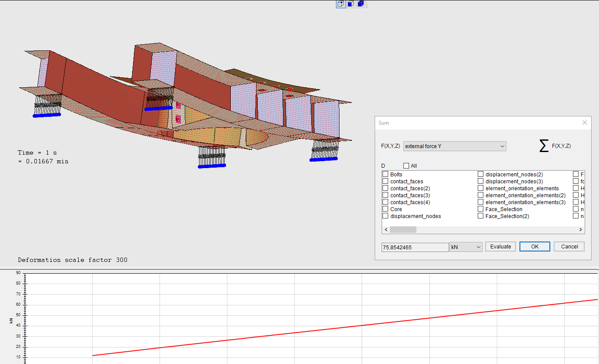Viewport: 599px width, 364px height.
Task: Enable the All checkbox
Action: 406,166
